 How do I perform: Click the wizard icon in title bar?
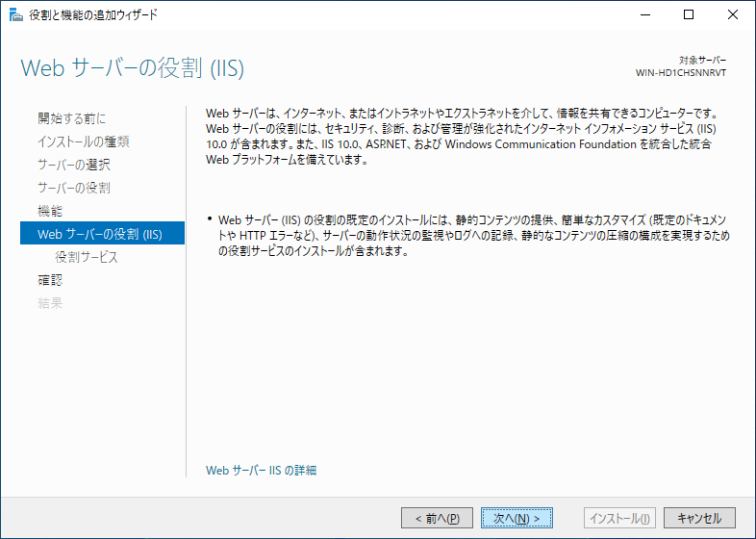[x=16, y=15]
